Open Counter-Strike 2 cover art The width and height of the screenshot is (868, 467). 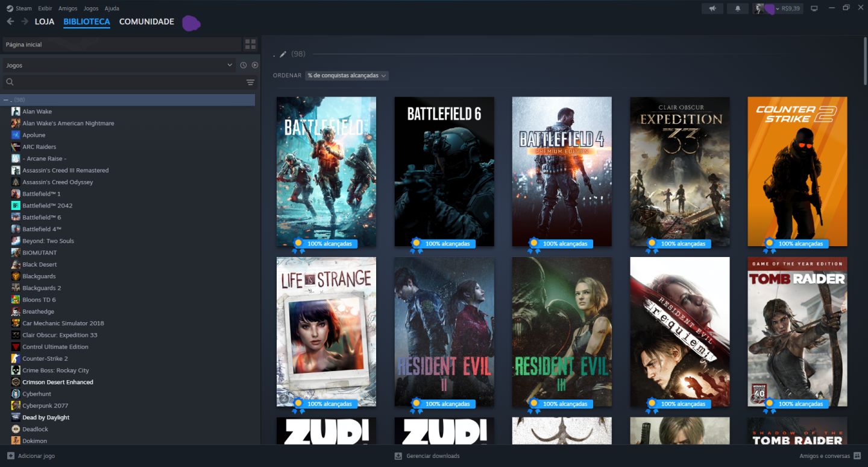tap(797, 171)
